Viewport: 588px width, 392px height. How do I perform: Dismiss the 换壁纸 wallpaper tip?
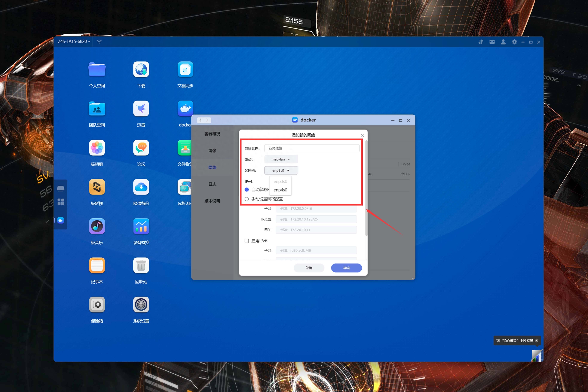tap(536, 341)
